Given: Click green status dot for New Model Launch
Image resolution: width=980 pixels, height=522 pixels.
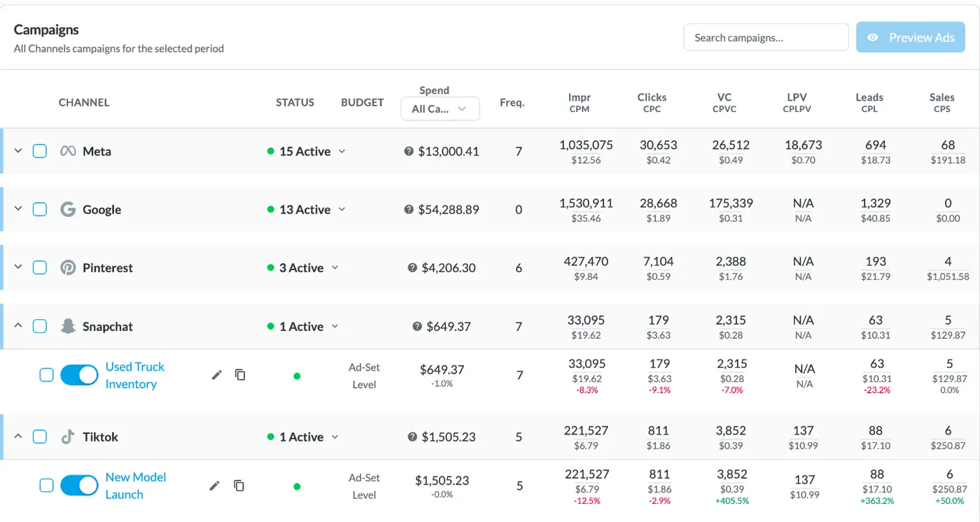Looking at the screenshot, I should tap(297, 486).
